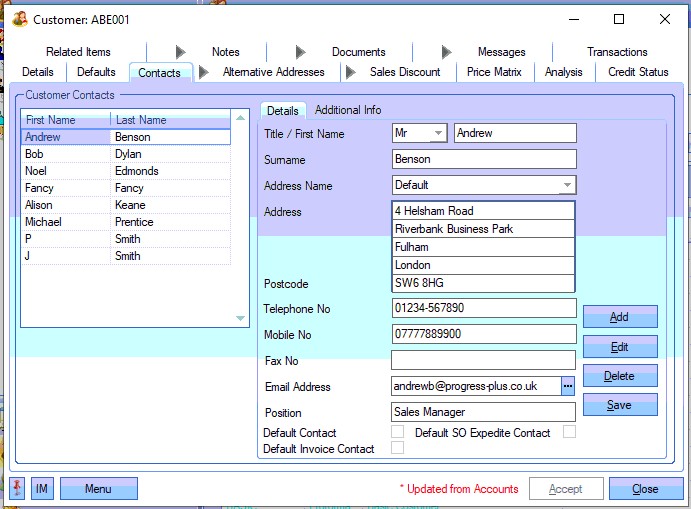
Task: Click the customer icon in title bar
Action: pos(19,19)
